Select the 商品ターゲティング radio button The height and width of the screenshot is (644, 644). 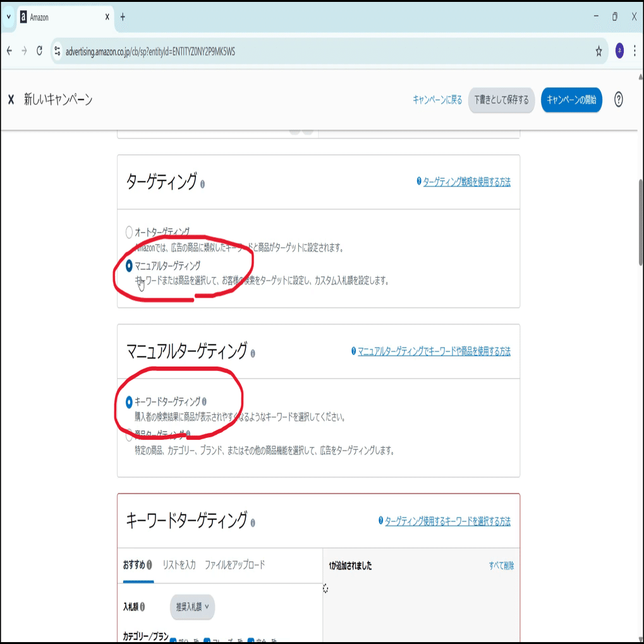coord(129,436)
